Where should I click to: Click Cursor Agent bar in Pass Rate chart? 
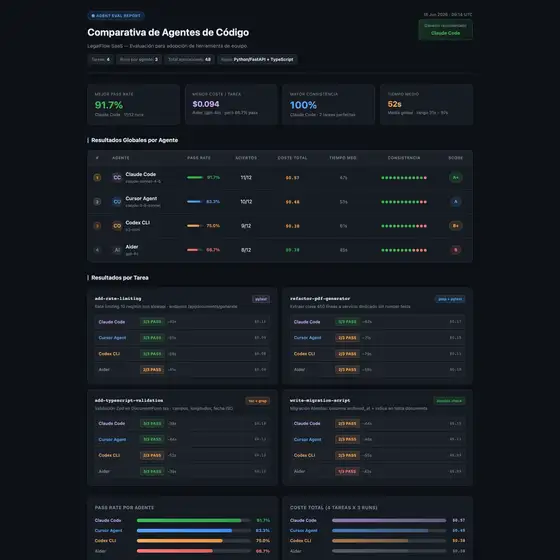coord(194,531)
